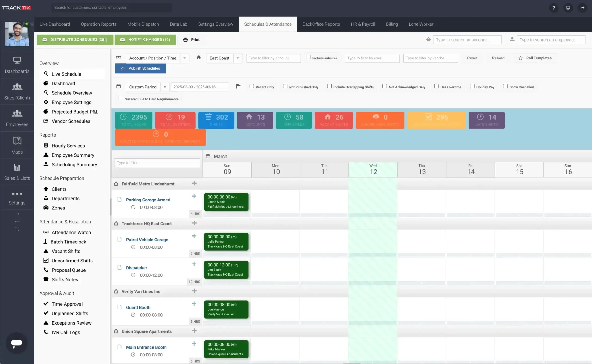592x364 pixels.
Task: Open the calendar icon beside Custom Period
Action: tap(119, 86)
